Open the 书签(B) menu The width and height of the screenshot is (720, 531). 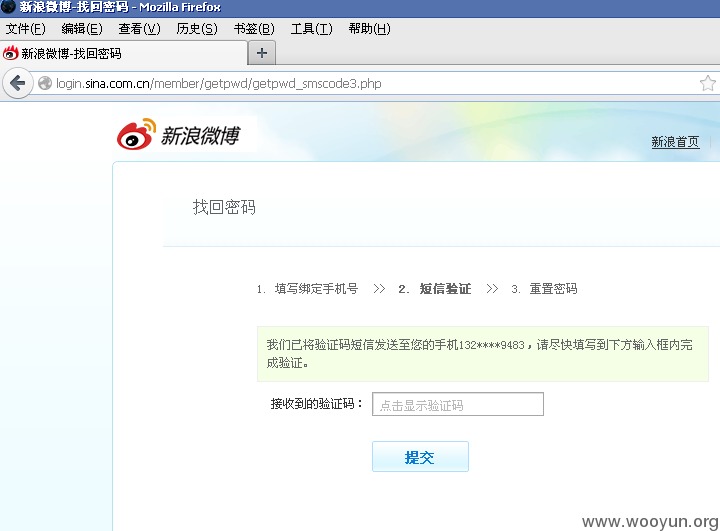coord(254,29)
